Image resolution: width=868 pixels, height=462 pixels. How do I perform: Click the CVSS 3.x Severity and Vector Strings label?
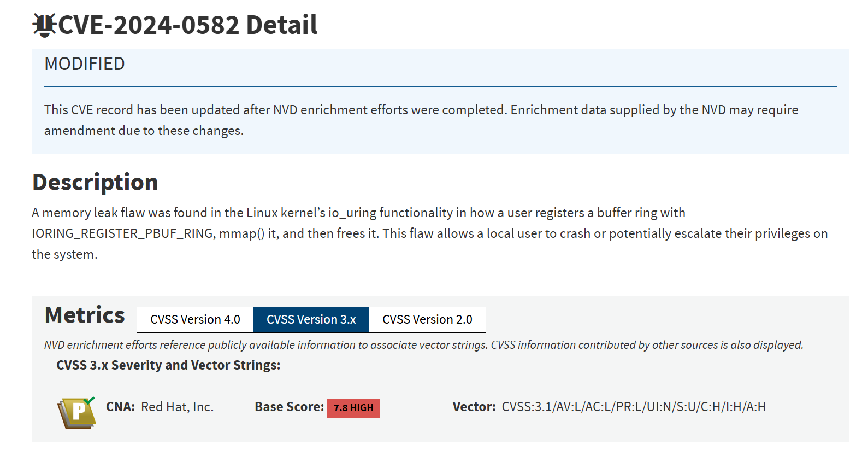click(168, 365)
